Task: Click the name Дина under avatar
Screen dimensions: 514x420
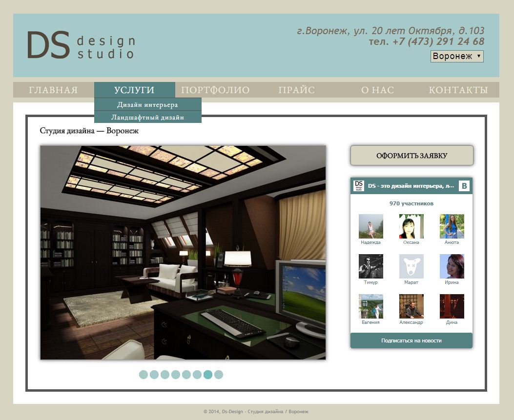Action: pyautogui.click(x=452, y=322)
